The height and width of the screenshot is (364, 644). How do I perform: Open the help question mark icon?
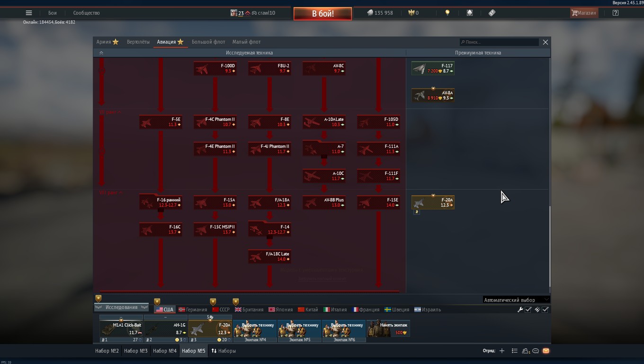pyautogui.click(x=615, y=13)
